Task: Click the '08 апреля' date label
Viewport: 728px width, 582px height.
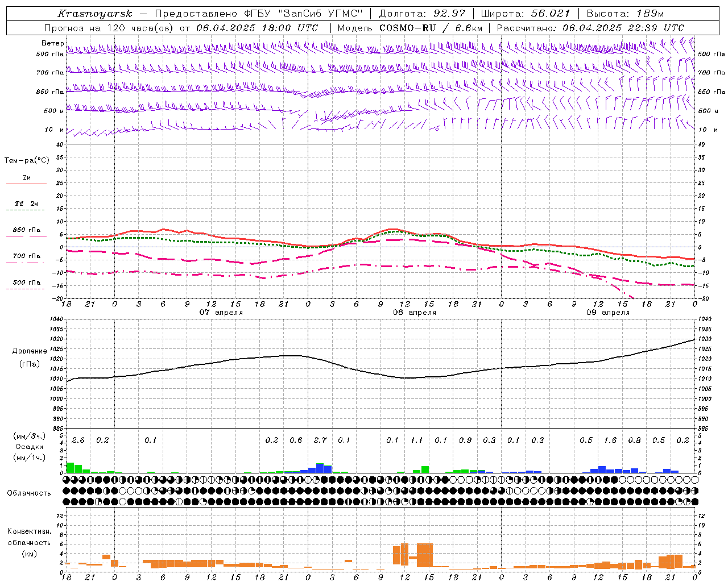Action: [x=415, y=312]
